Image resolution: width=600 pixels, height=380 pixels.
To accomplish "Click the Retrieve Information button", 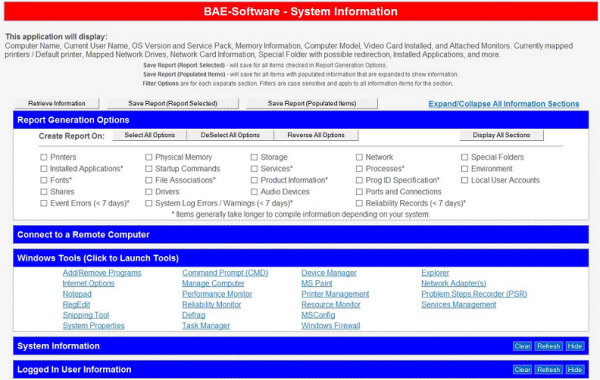I will (57, 103).
